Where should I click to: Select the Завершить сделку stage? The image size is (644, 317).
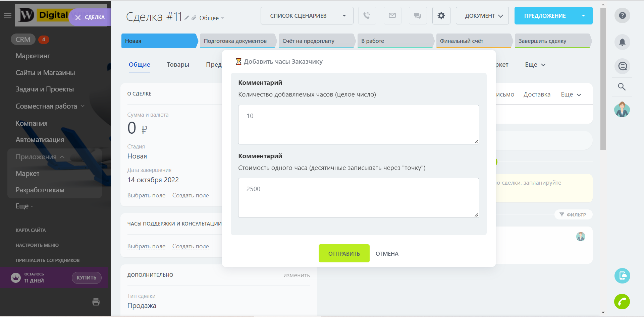(553, 41)
